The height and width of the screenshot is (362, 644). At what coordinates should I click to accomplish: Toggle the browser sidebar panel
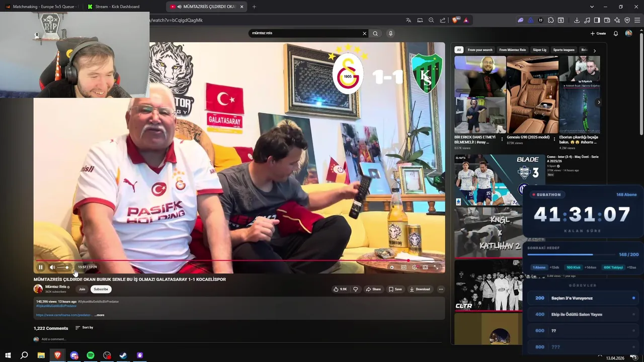[597, 20]
